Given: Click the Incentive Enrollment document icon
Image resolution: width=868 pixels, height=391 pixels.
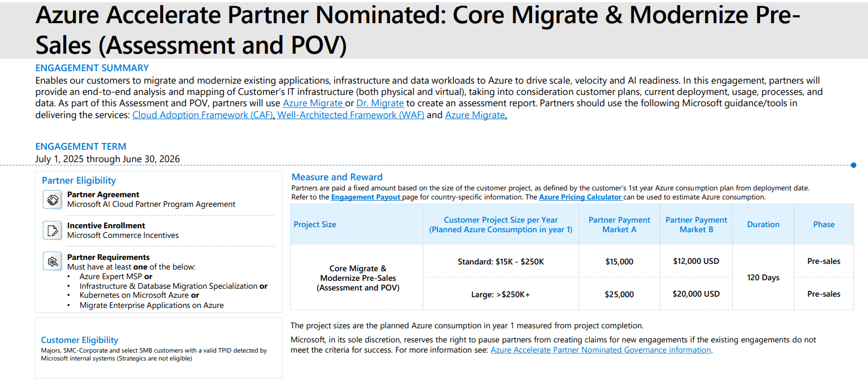Looking at the screenshot, I should (x=53, y=230).
